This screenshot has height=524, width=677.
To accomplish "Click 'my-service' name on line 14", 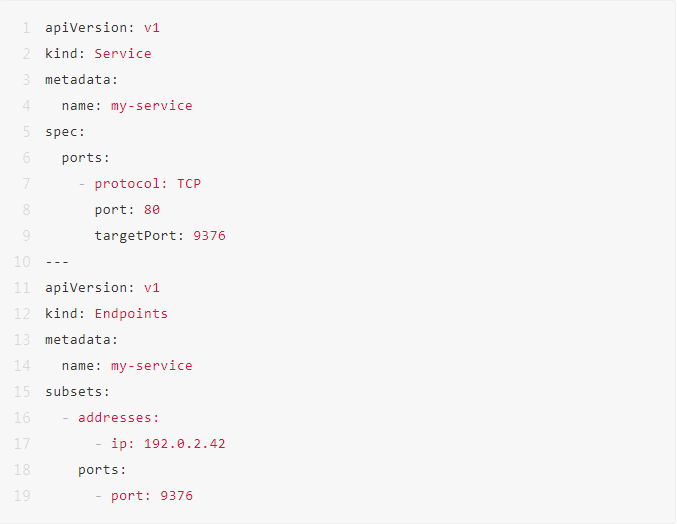I will point(151,365).
